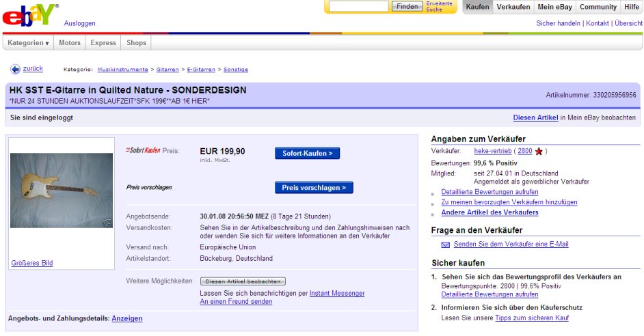This screenshot has height=336, width=644.
Task: Click the Preis vorschlagen button
Action: [314, 188]
